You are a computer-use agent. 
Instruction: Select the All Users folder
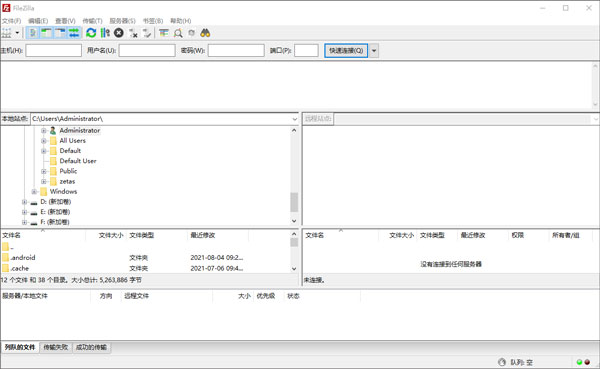pos(73,140)
